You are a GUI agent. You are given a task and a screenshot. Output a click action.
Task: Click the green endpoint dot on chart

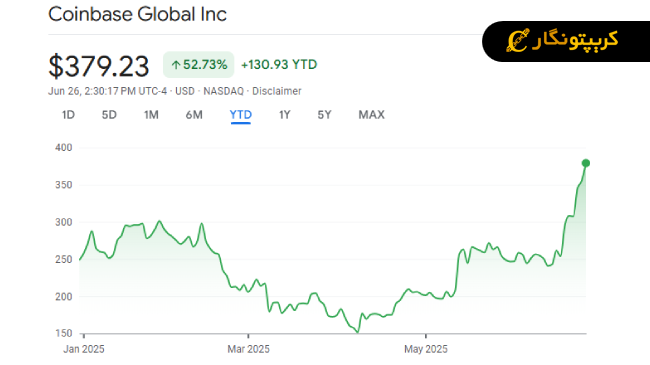click(x=586, y=163)
